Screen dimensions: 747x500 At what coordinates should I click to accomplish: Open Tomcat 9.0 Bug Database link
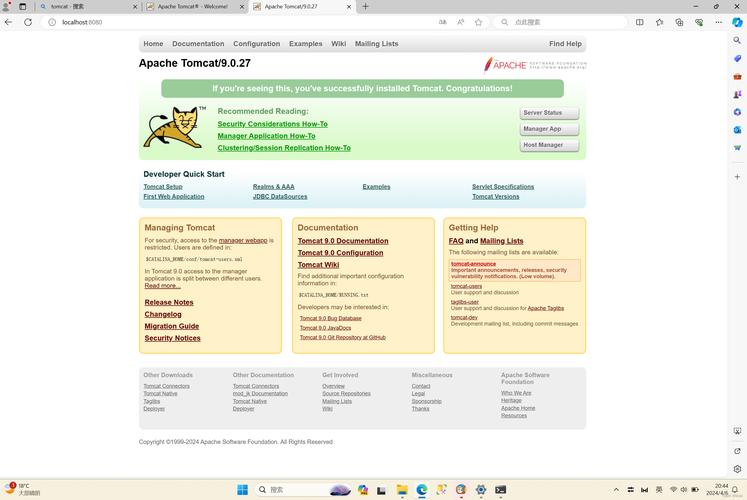click(331, 318)
